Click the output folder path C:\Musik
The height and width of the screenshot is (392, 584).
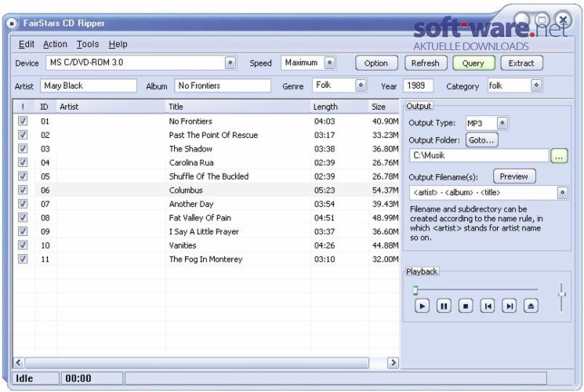tap(479, 155)
